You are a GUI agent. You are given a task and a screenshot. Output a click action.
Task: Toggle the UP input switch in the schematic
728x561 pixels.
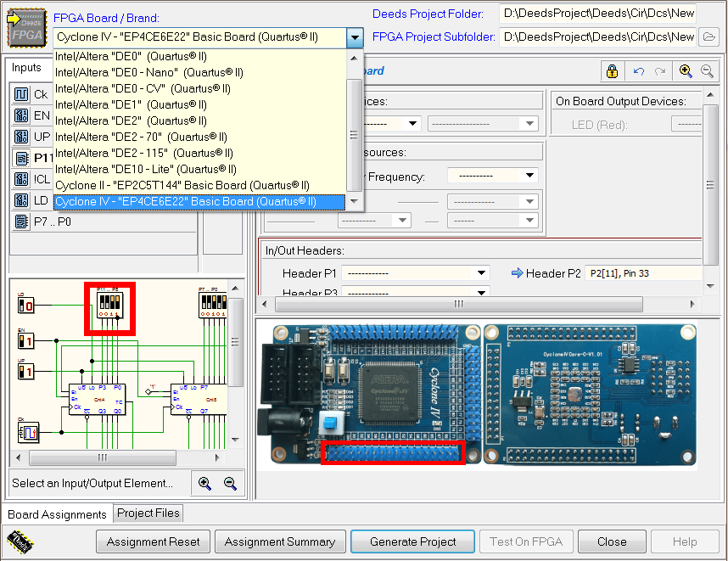click(26, 372)
